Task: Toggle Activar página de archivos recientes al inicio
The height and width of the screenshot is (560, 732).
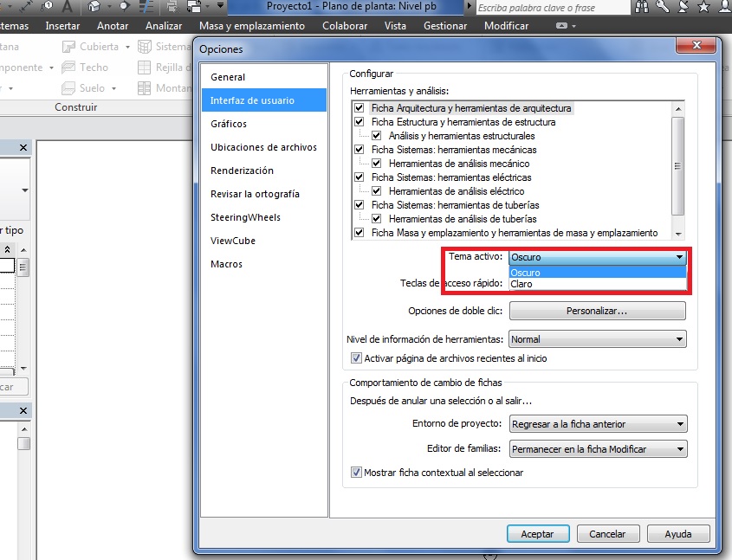Action: pos(356,358)
